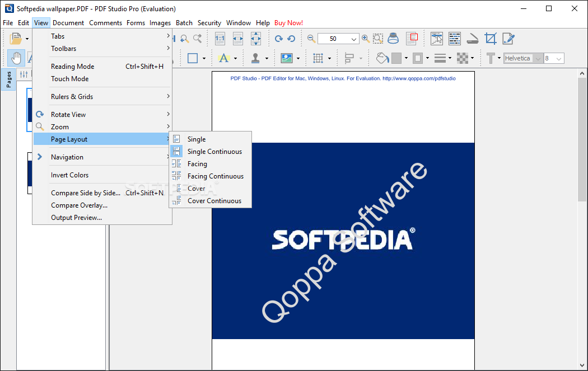Switch to the Pages side tab

tap(8, 79)
